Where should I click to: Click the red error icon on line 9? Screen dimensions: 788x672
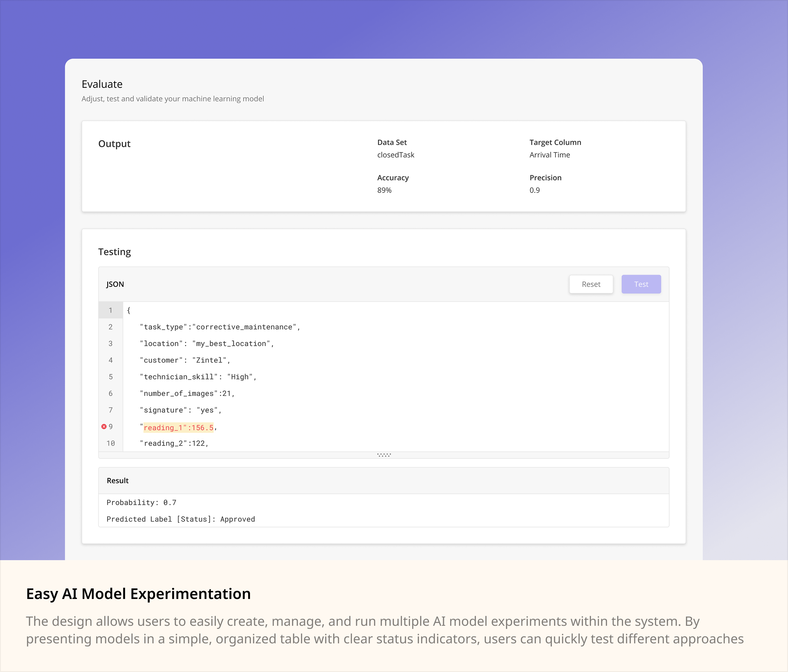click(x=104, y=426)
